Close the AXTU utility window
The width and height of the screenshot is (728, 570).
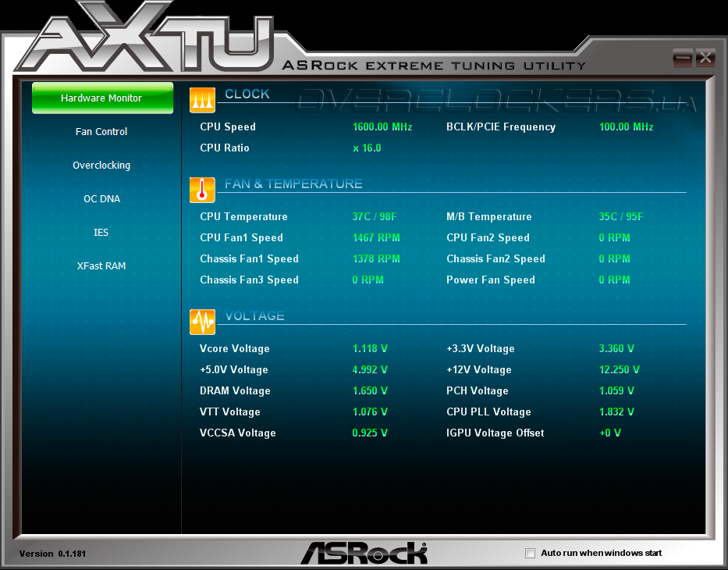(x=705, y=58)
